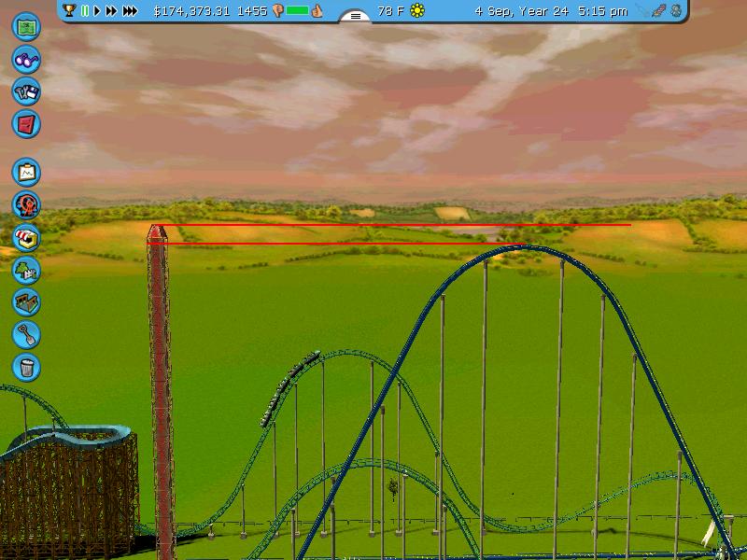Click the thumbs up rating icon
The width and height of the screenshot is (747, 560).
click(x=317, y=11)
